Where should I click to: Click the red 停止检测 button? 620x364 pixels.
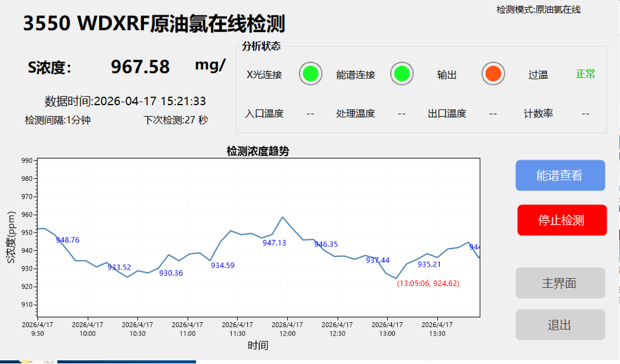pos(562,220)
